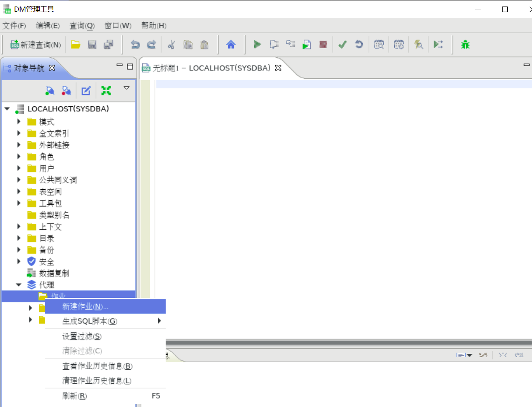Commit the transaction using the green checkmark icon
The image size is (532, 407).
tap(342, 44)
